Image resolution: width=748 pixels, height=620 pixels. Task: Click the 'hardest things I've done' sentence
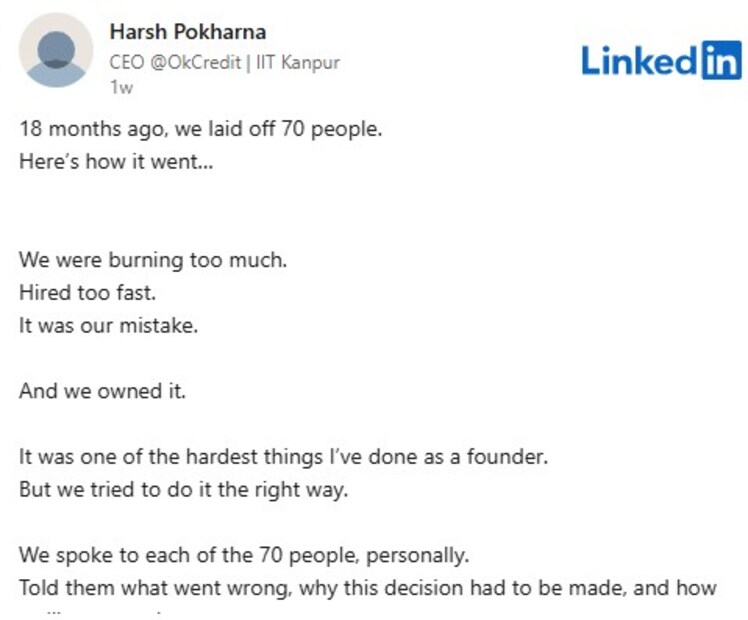[x=285, y=457]
